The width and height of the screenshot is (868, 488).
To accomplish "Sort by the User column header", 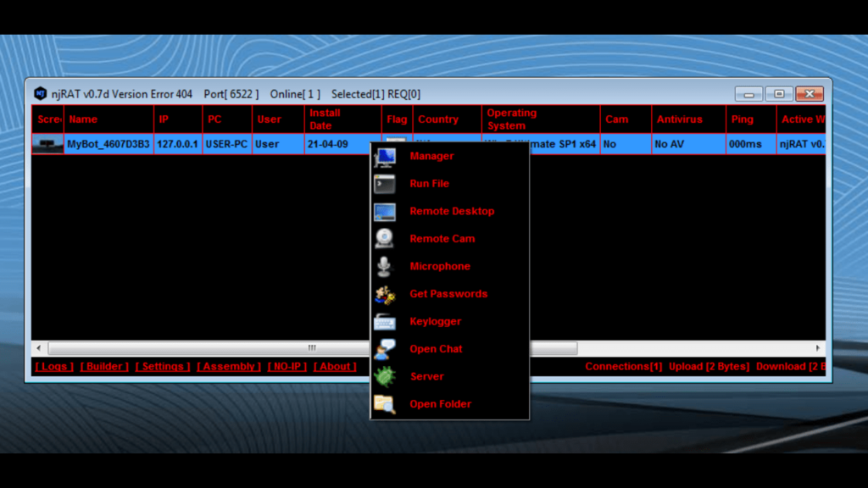I will (278, 119).
